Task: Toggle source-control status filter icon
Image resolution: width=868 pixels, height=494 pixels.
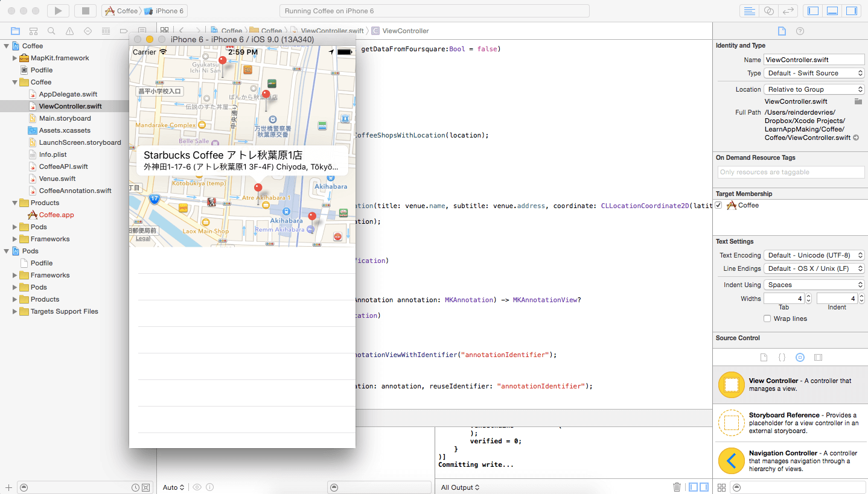Action: 147,487
